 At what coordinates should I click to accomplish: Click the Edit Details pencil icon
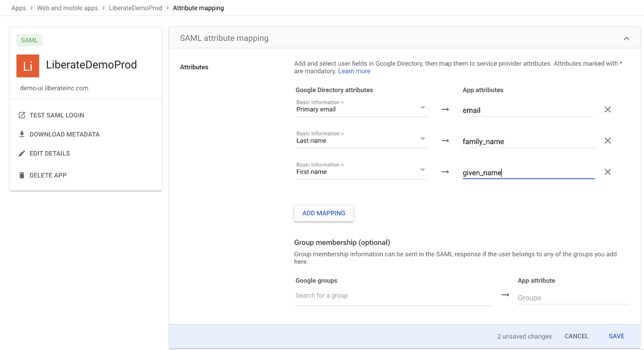point(22,154)
